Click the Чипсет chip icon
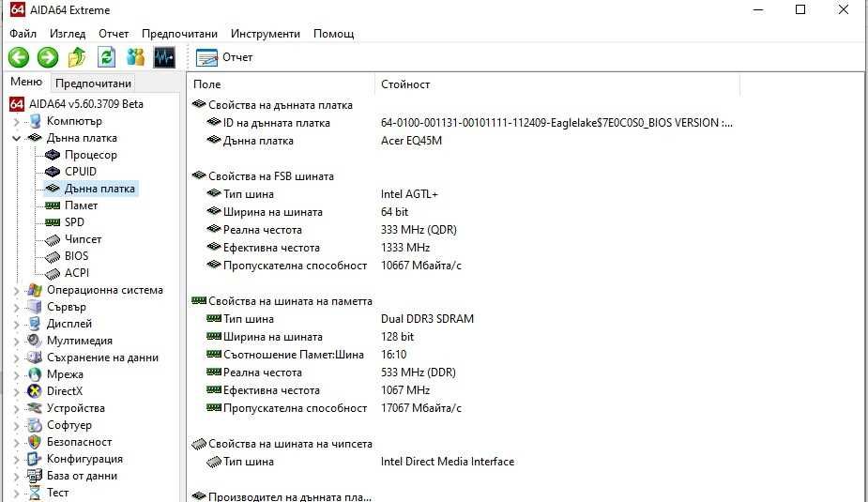Screen dimensions: 868x502 (53, 239)
